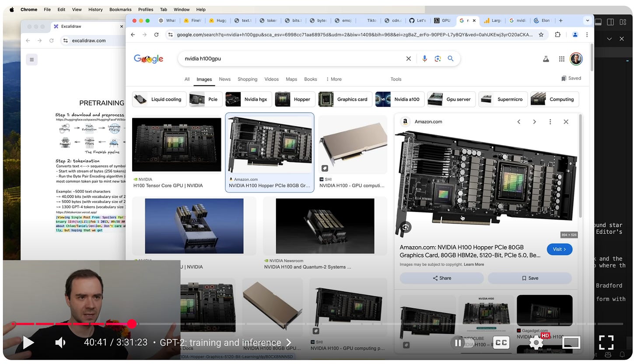Click the blue 'Visit' button
The width and height of the screenshot is (637, 364).
coord(560,249)
